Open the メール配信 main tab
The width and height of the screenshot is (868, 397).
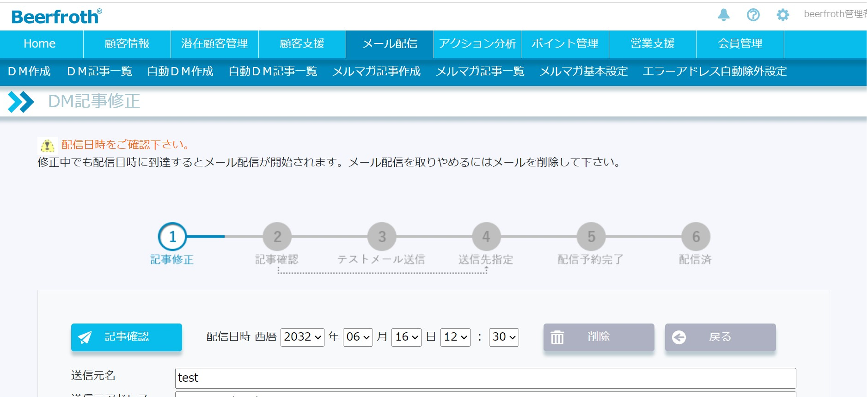pos(390,44)
